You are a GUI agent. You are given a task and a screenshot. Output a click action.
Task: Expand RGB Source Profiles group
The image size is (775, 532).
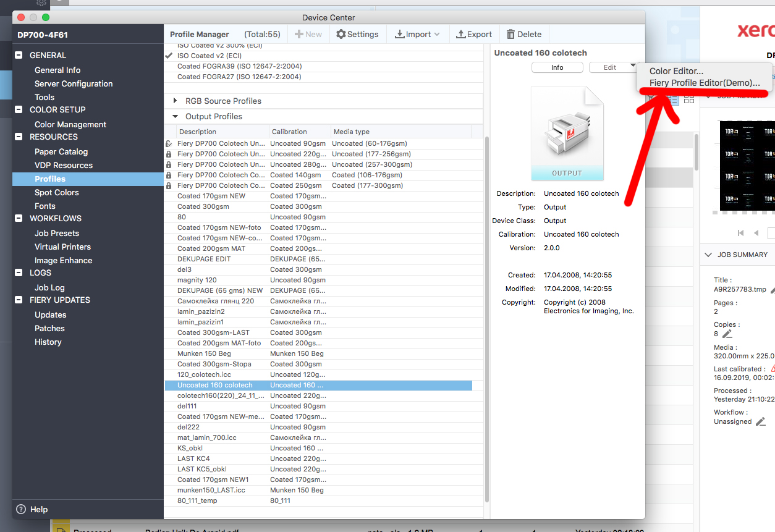(175, 101)
